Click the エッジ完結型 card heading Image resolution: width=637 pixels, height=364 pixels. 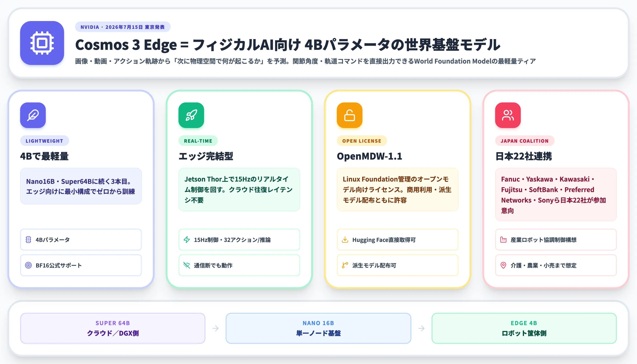(x=206, y=156)
